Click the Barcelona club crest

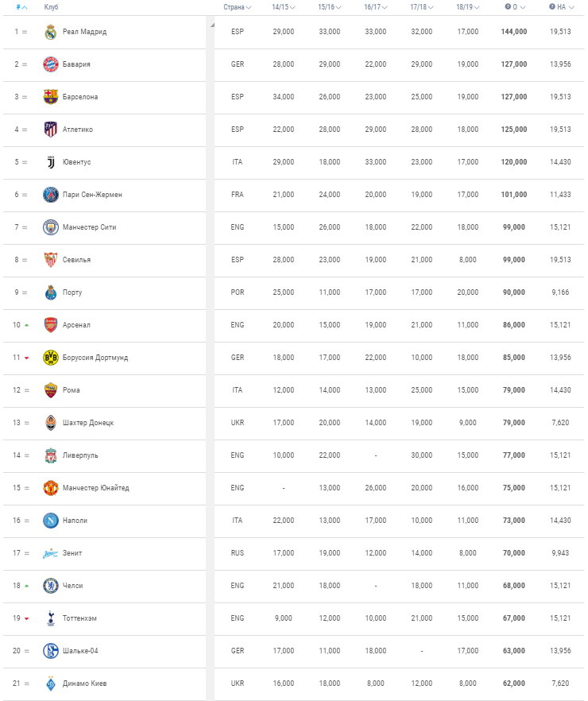(51, 97)
